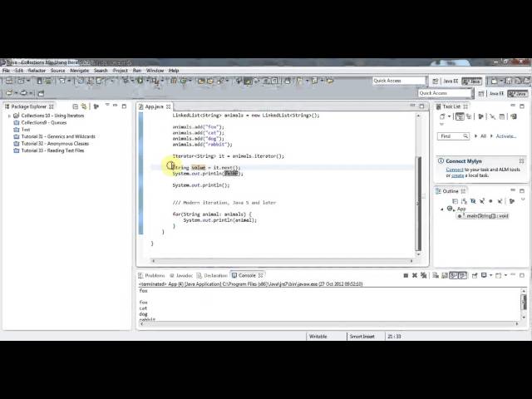This screenshot has height=399, width=532.
Task: Click the create local task link
Action: tap(457, 175)
